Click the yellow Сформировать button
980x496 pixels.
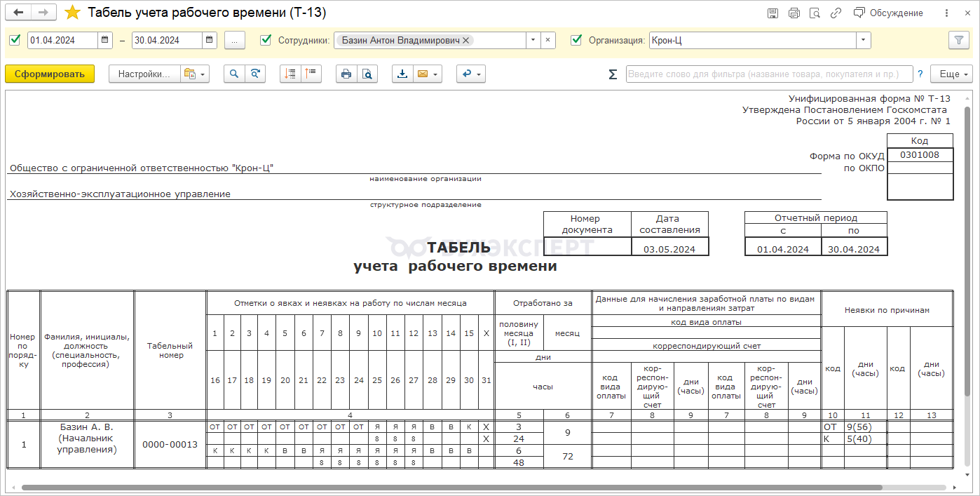[x=49, y=74]
